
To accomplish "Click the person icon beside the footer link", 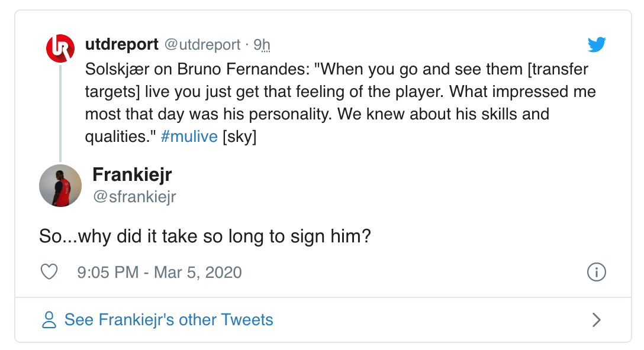I will (49, 319).
